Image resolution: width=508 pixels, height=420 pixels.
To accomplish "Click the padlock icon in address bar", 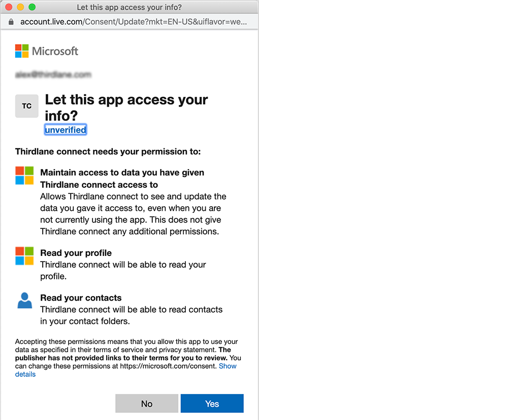I will (x=12, y=22).
